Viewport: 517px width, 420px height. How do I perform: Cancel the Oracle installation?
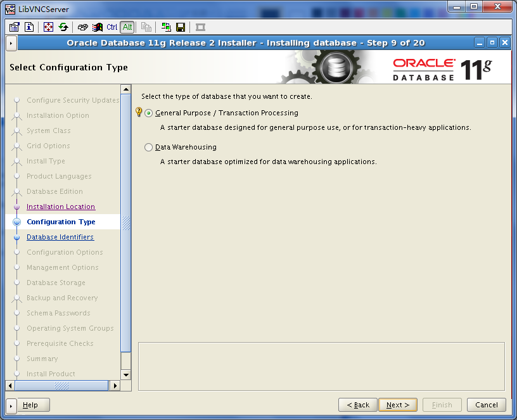pyautogui.click(x=487, y=405)
